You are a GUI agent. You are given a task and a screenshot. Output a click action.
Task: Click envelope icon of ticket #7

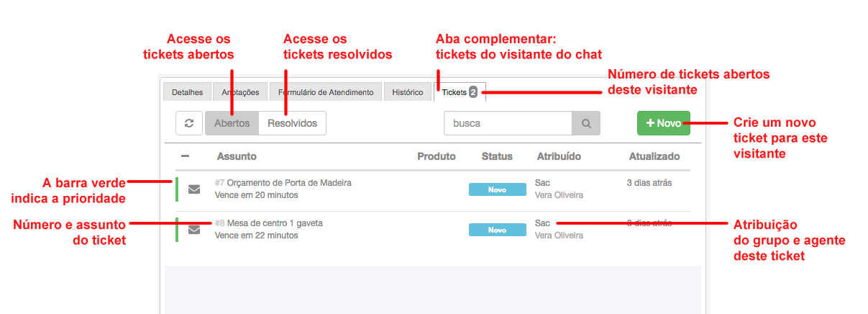(194, 189)
